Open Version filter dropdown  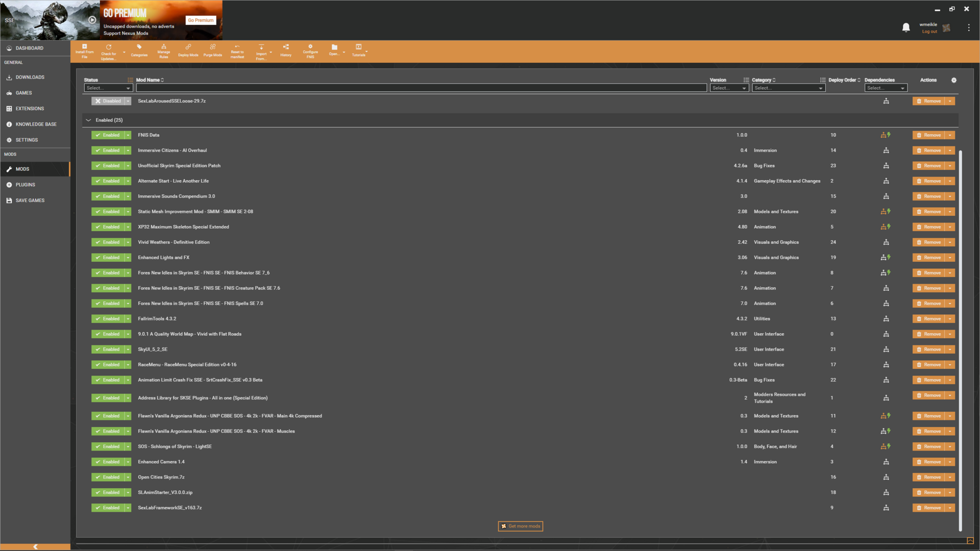pyautogui.click(x=729, y=88)
